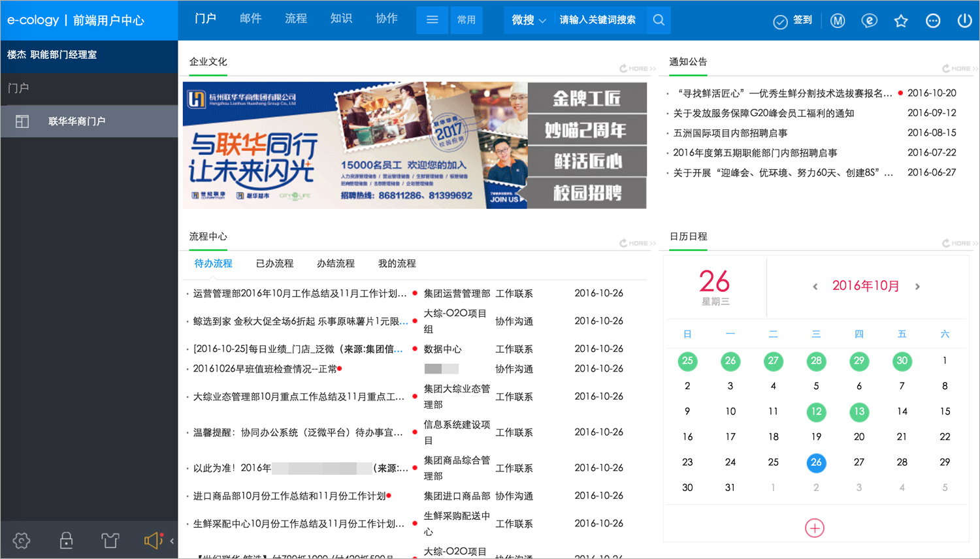Open the hamburger menu icon
Viewport: 980px width, 559px height.
(x=432, y=20)
